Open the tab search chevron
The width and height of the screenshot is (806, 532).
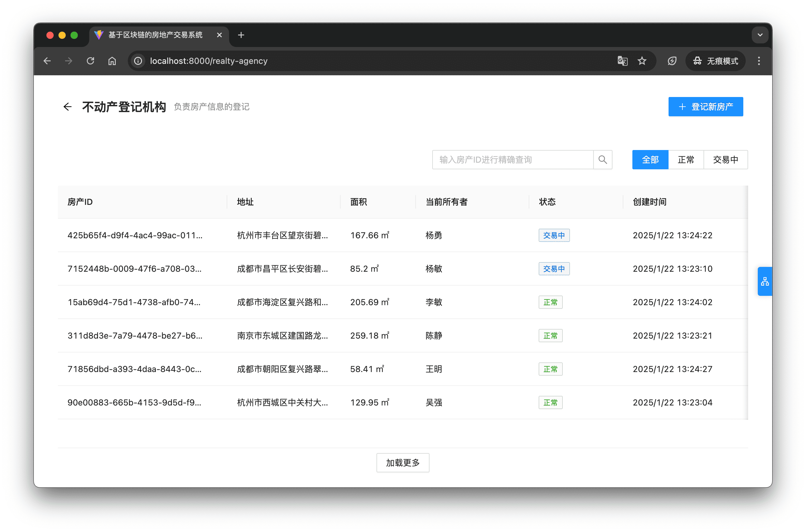(760, 35)
